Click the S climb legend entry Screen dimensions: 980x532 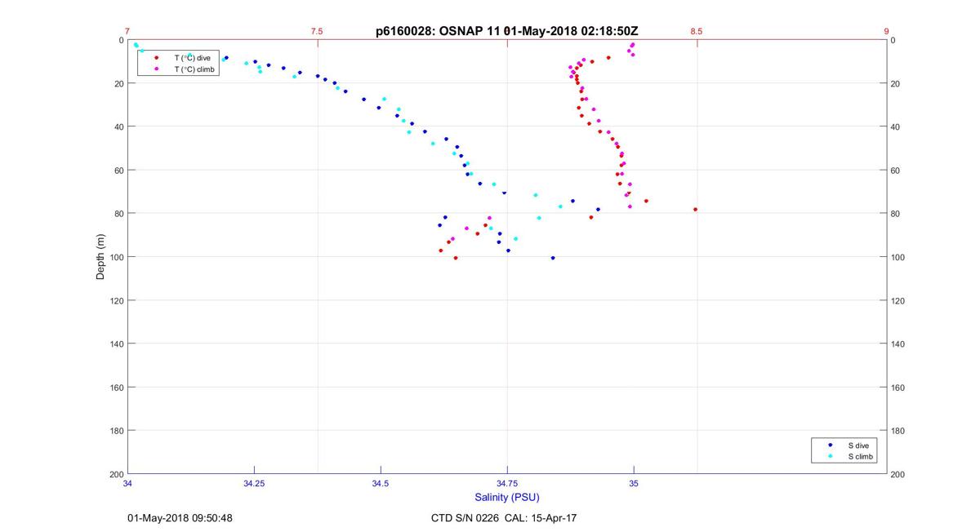point(859,457)
